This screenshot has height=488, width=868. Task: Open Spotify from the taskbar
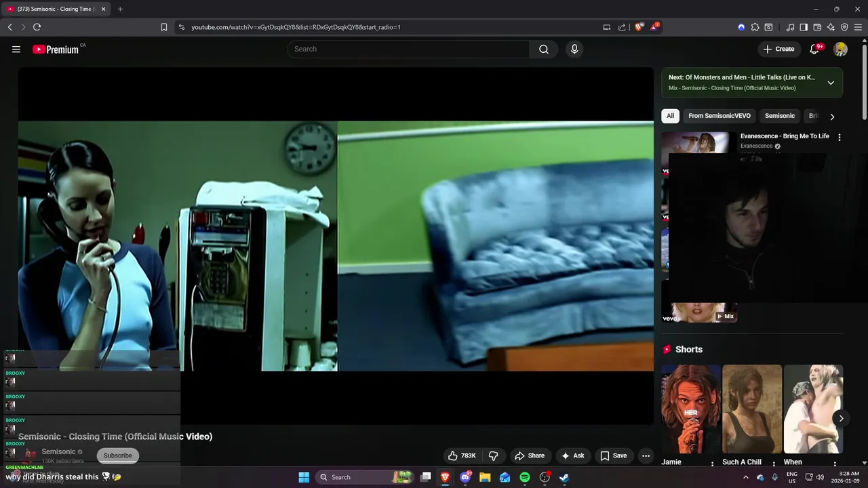525,477
